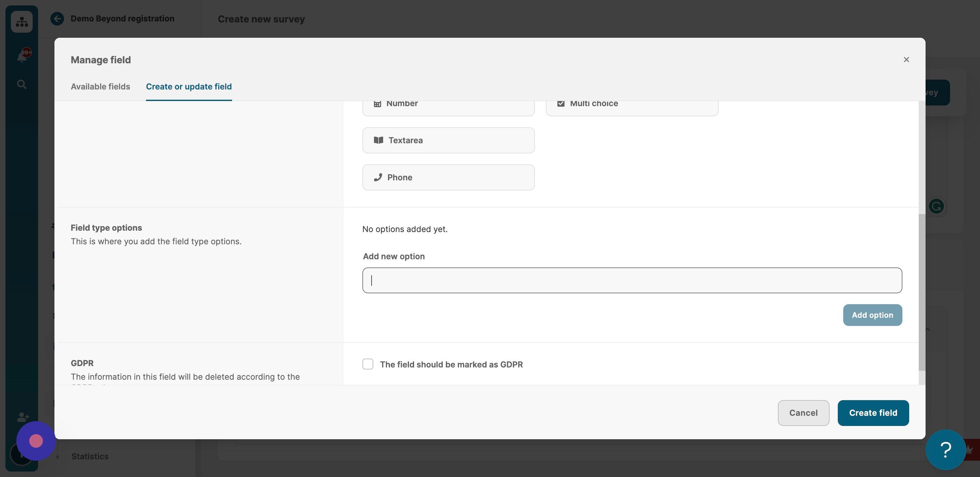Image resolution: width=980 pixels, height=477 pixels.
Task: Click the search magnifier icon in the sidebar
Action: 22,84
